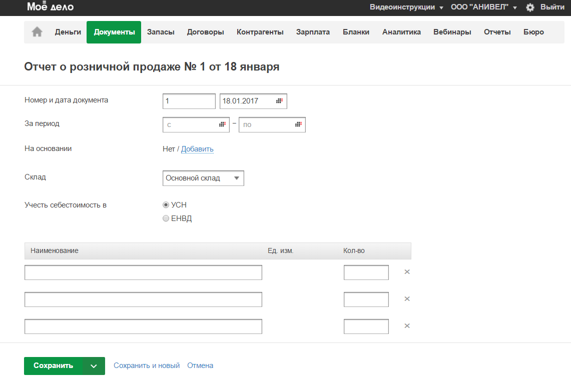This screenshot has height=392, width=571.
Task: Open calendar for document date field
Action: [x=279, y=101]
